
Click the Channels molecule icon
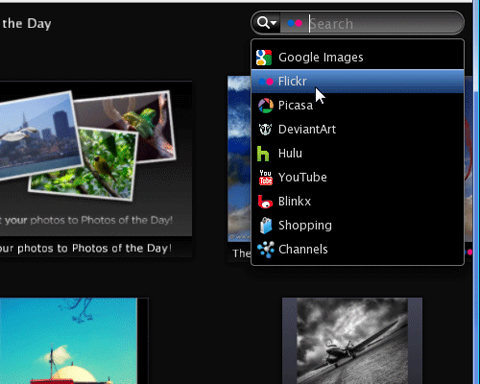266,249
